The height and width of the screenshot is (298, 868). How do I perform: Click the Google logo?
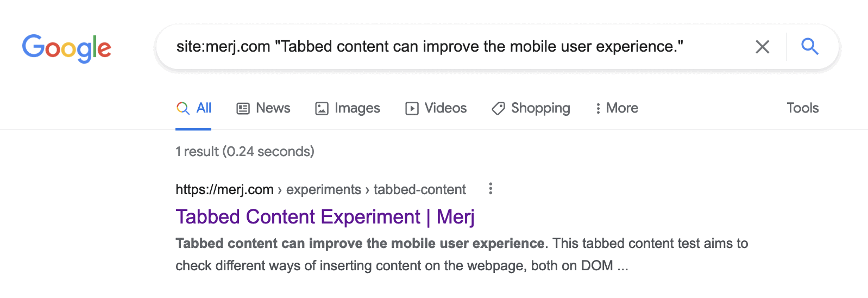tap(66, 48)
